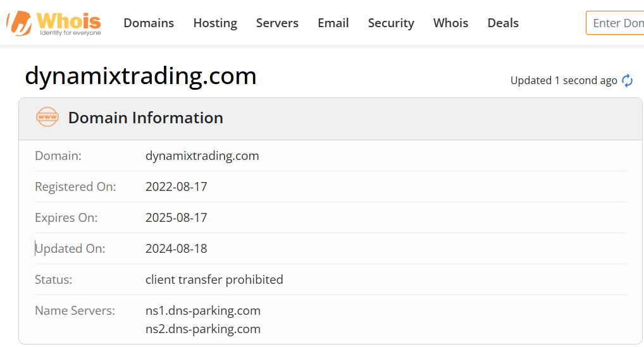
Task: Click the www globe Domain Information icon
Action: coord(47,117)
